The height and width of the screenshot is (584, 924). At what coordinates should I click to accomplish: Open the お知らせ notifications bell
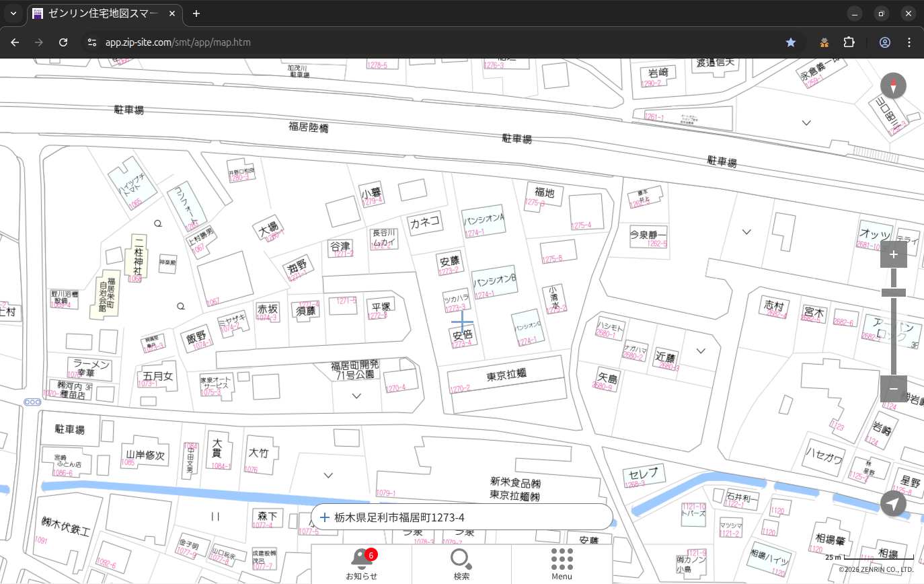(x=361, y=564)
